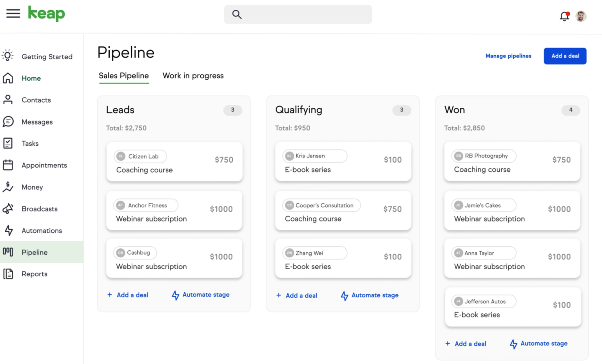Open the Reports icon in the sidebar
The width and height of the screenshot is (602, 364).
(x=8, y=273)
